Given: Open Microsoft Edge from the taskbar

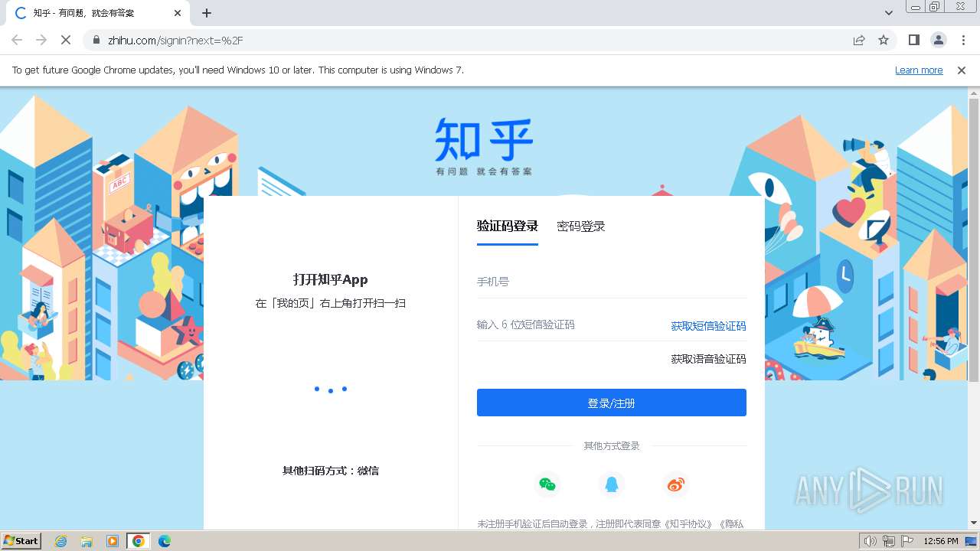Looking at the screenshot, I should point(165,541).
